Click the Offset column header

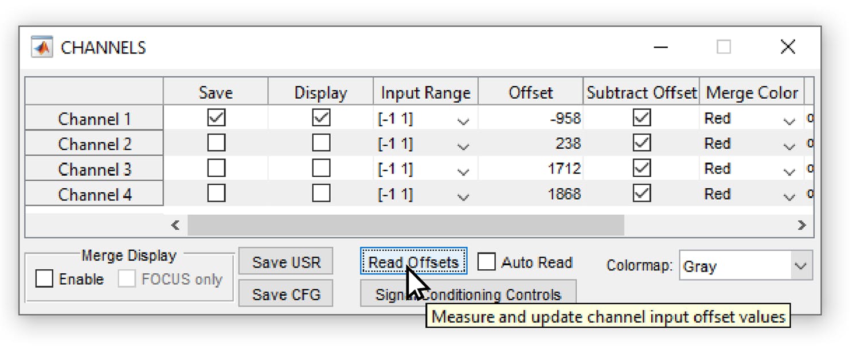click(x=530, y=93)
